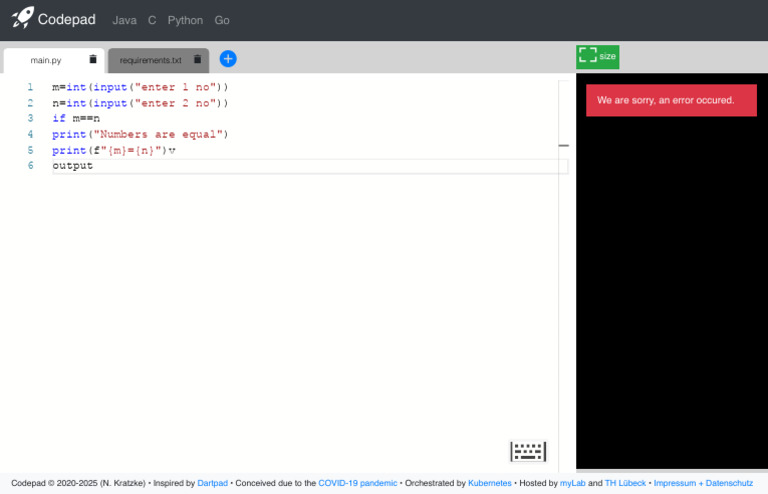
Task: Click line number 6 in the gutter
Action: coord(30,165)
